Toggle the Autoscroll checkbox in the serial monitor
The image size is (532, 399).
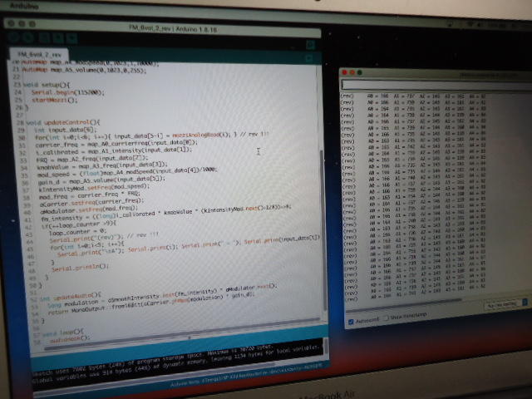click(x=351, y=322)
